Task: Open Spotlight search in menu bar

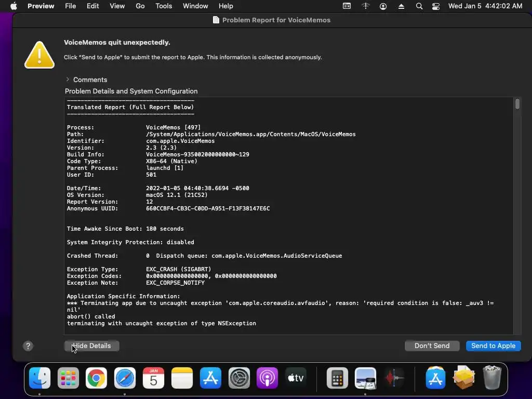Action: click(x=419, y=6)
